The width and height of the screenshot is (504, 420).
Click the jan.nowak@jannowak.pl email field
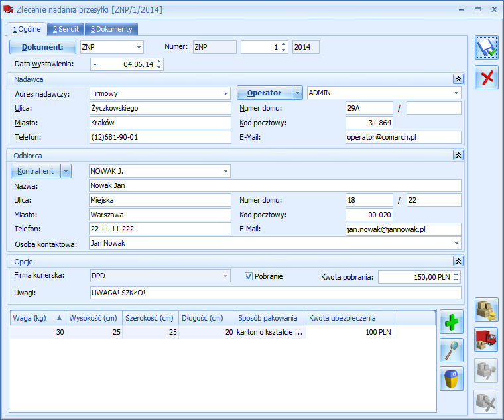click(x=403, y=229)
